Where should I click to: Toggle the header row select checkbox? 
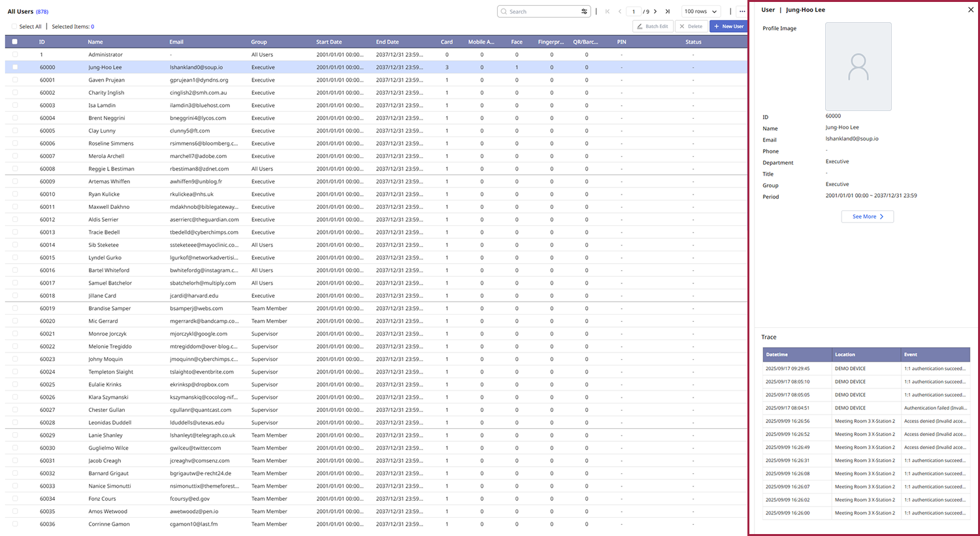point(15,42)
